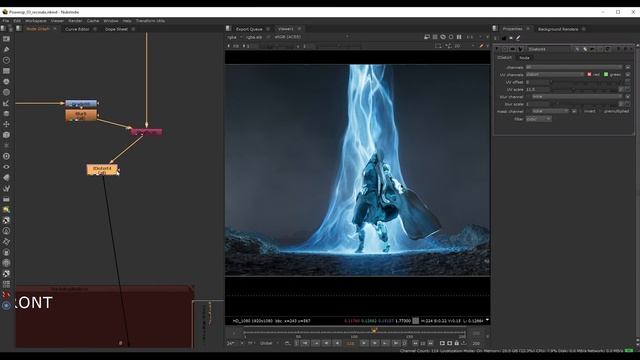This screenshot has height=360, width=640.
Task: Click the play backward button in timeline
Action: click(x=337, y=344)
